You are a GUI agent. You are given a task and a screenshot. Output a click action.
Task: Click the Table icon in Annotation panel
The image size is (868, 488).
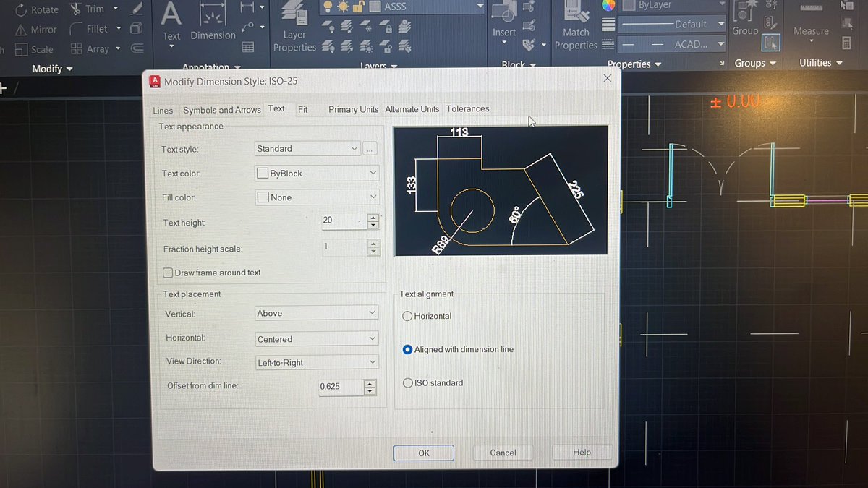coord(247,47)
